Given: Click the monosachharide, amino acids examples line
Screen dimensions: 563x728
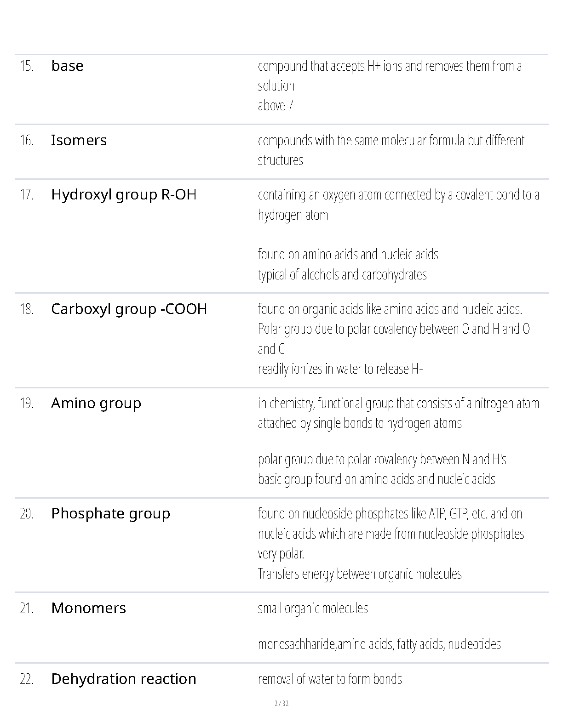Looking at the screenshot, I should 379,644.
